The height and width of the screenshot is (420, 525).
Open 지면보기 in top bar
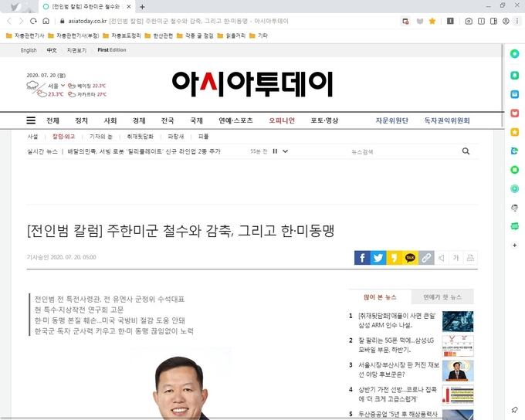tap(76, 50)
